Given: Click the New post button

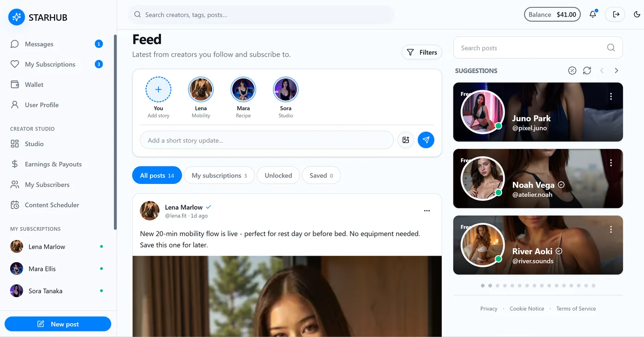Looking at the screenshot, I should pos(58,324).
